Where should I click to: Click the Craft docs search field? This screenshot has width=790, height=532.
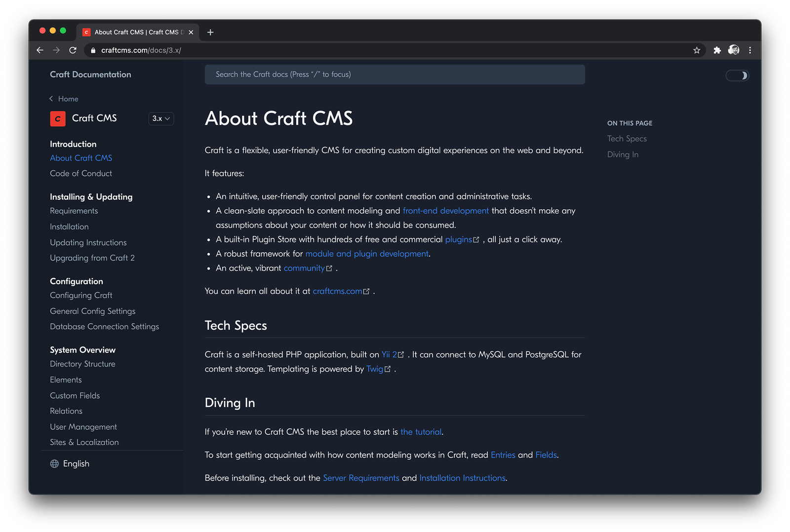coord(395,74)
